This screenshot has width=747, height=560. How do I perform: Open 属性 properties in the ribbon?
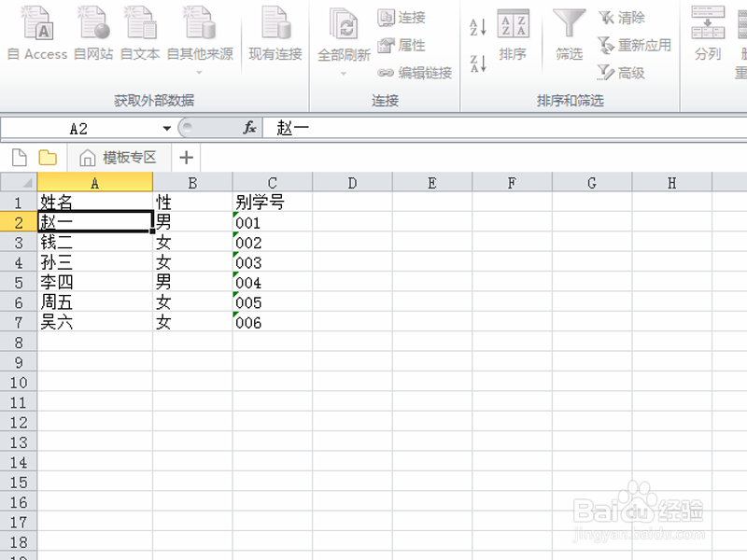(x=402, y=45)
